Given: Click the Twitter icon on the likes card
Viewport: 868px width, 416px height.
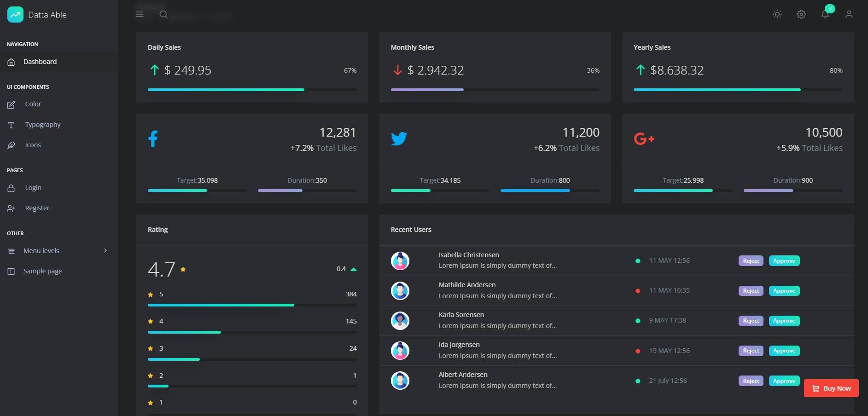Looking at the screenshot, I should click(400, 139).
